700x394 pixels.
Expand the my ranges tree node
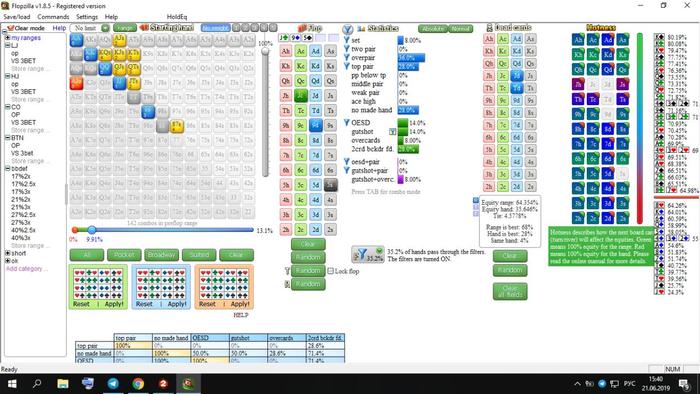pyautogui.click(x=8, y=38)
